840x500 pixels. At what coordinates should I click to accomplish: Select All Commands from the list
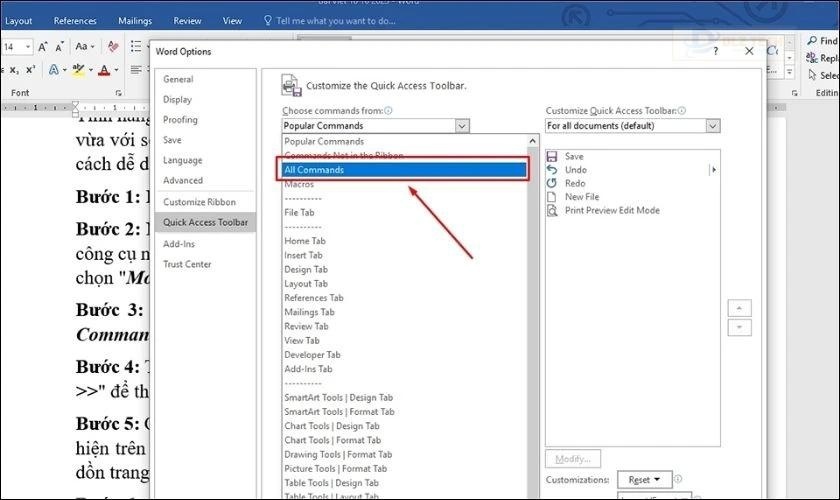coord(405,170)
